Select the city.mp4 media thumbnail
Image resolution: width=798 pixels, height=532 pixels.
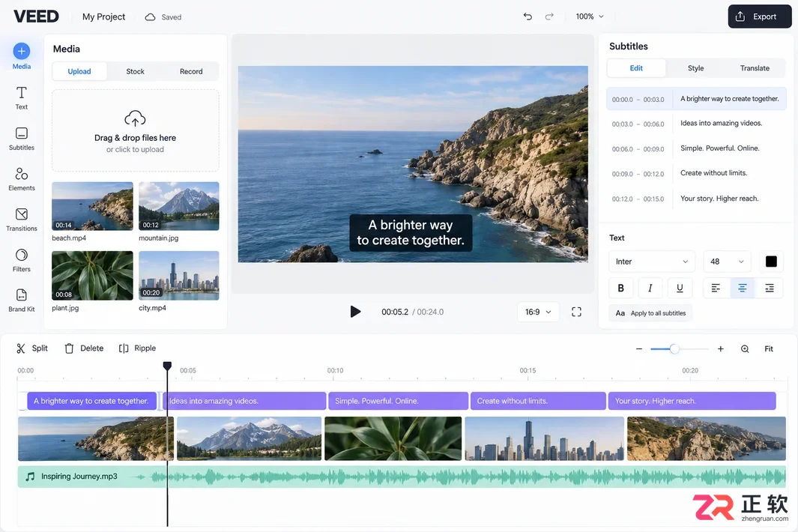[178, 276]
